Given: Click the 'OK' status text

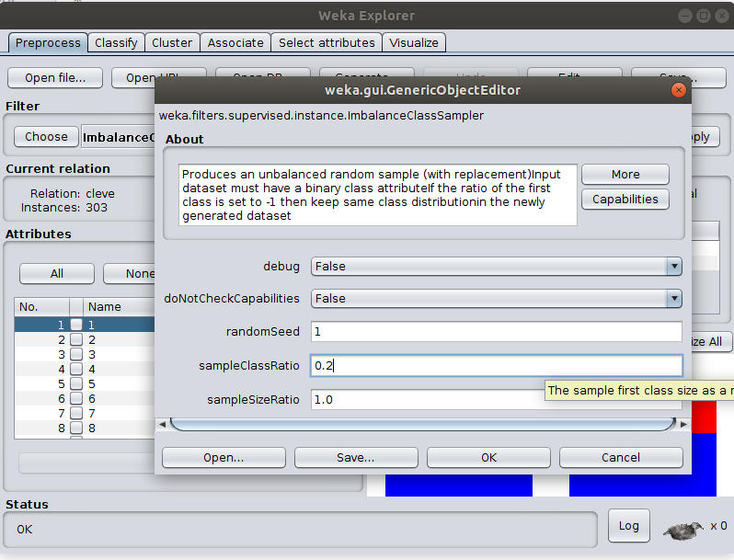Looking at the screenshot, I should point(24,530).
